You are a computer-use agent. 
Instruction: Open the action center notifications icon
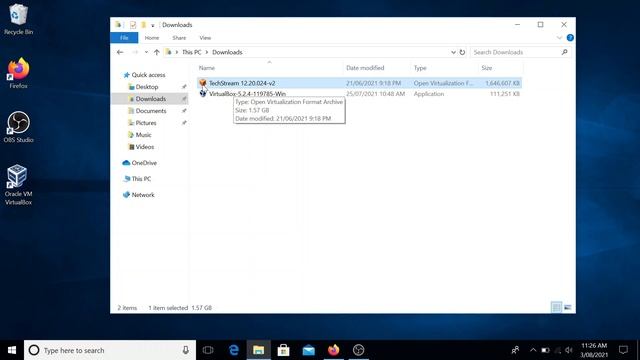coord(623,350)
